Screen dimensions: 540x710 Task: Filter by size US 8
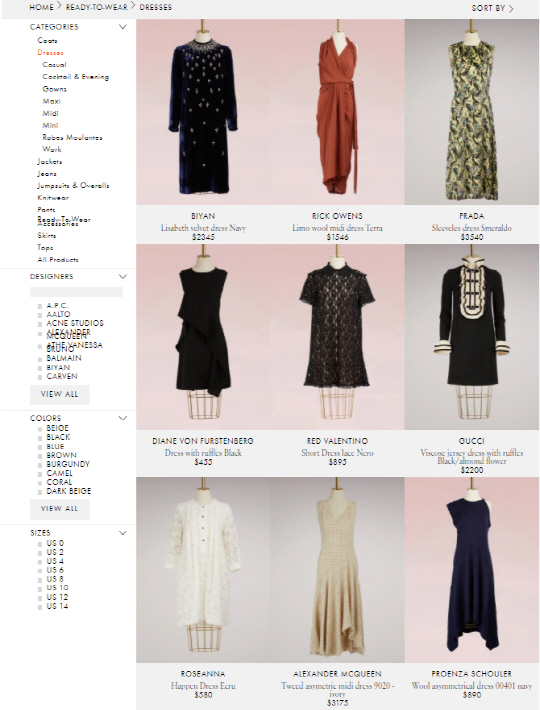(x=55, y=579)
